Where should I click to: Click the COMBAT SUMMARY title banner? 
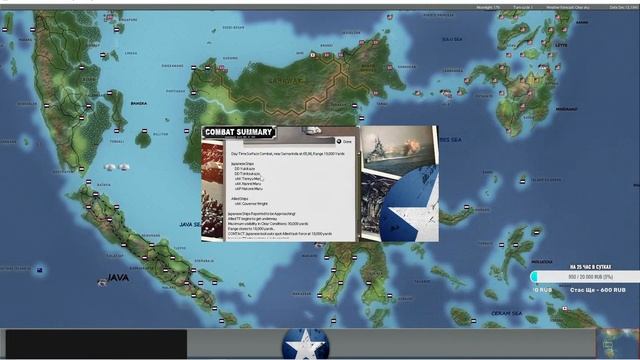click(x=239, y=132)
